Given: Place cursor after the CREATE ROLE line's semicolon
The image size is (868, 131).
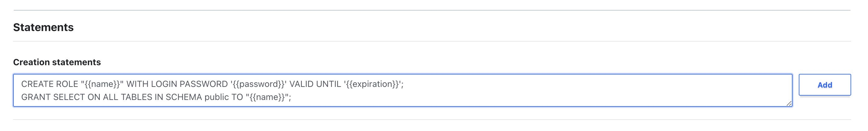Looking at the screenshot, I should [404, 84].
